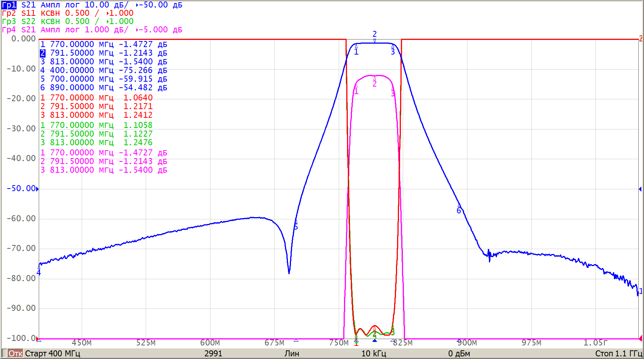Open the 10 кГц IF bandwidth setting

coord(374,354)
